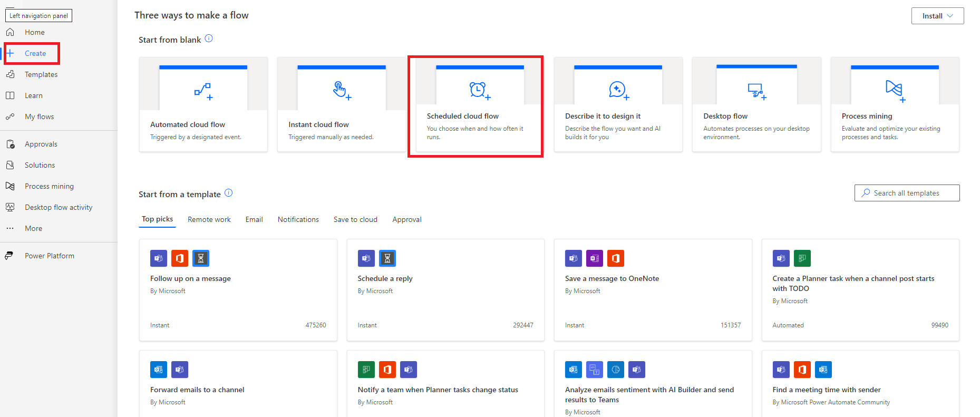Click the Approvals icon in sidebar
980x417 pixels.
(10, 144)
